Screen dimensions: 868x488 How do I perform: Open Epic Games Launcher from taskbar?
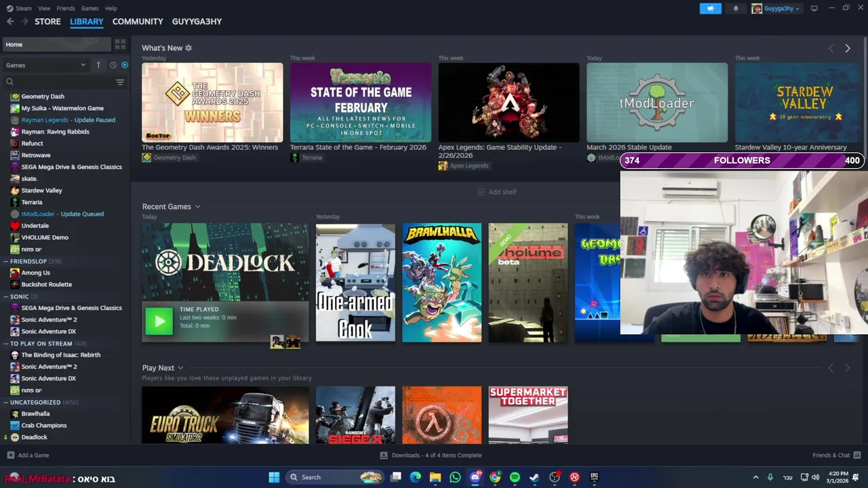click(594, 477)
